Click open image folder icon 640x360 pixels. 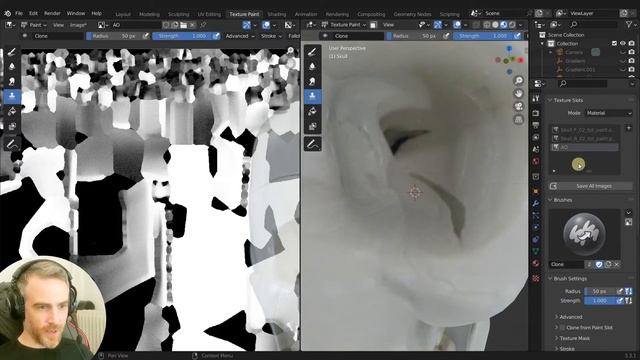[x=183, y=25]
